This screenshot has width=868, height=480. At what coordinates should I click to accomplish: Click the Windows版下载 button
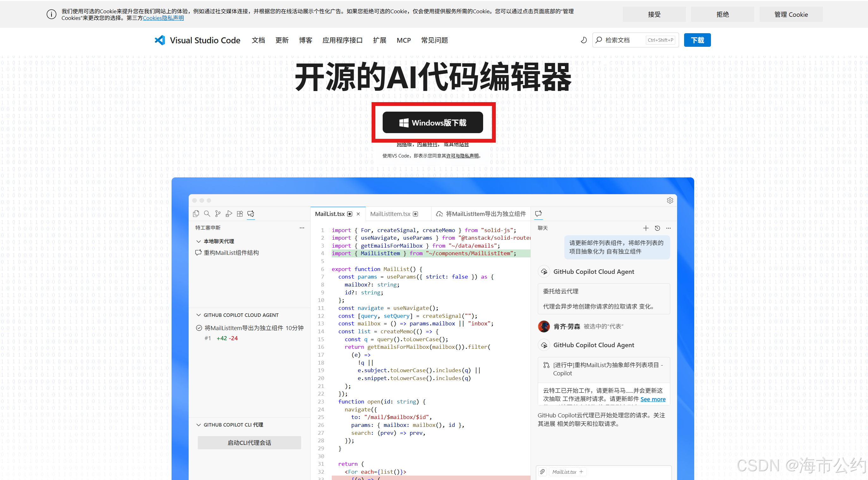click(433, 123)
